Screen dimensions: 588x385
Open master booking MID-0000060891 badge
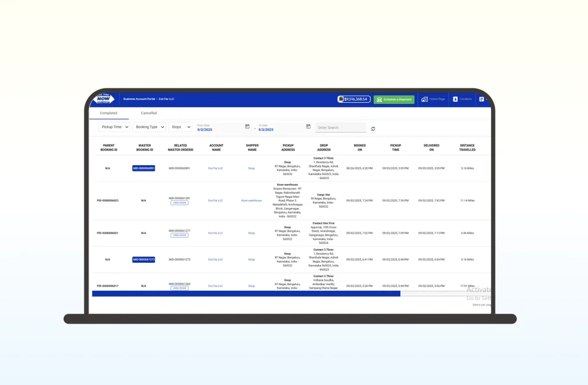tap(144, 168)
